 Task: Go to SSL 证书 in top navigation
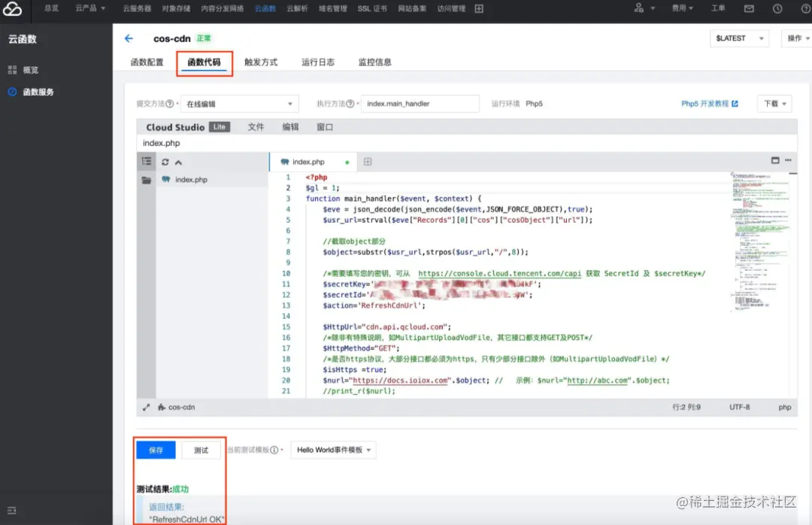372,8
